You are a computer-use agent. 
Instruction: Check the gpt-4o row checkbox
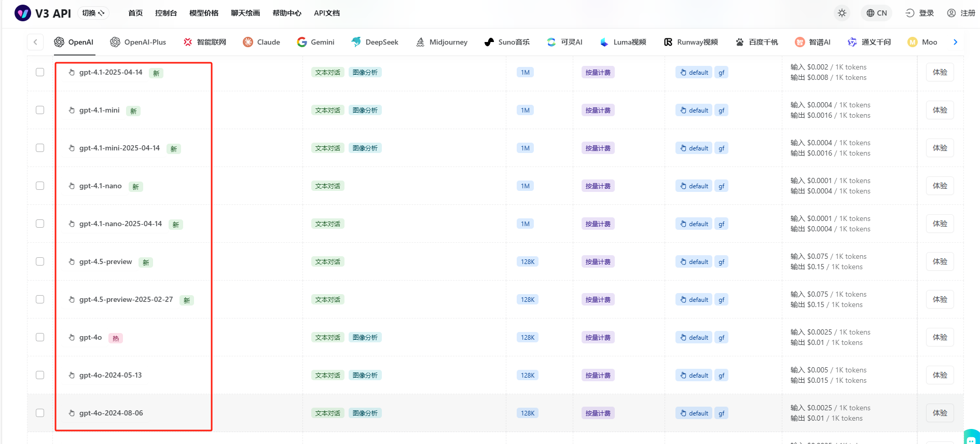(40, 337)
